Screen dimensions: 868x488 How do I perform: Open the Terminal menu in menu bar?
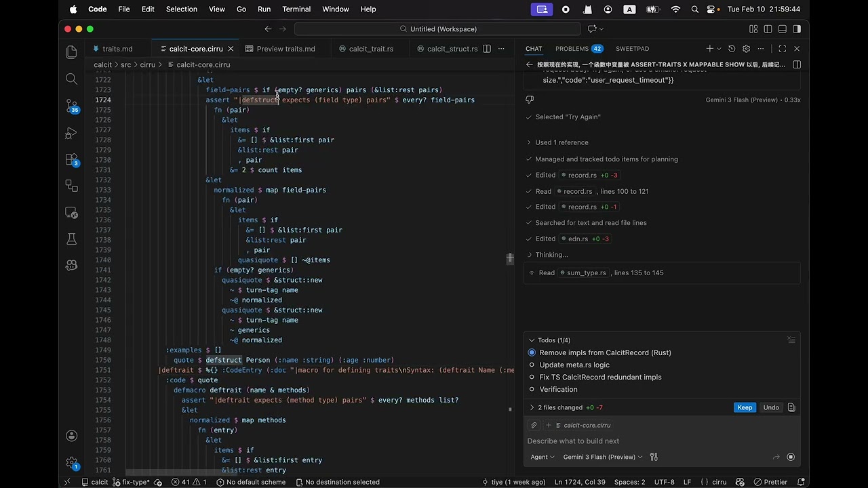(296, 9)
